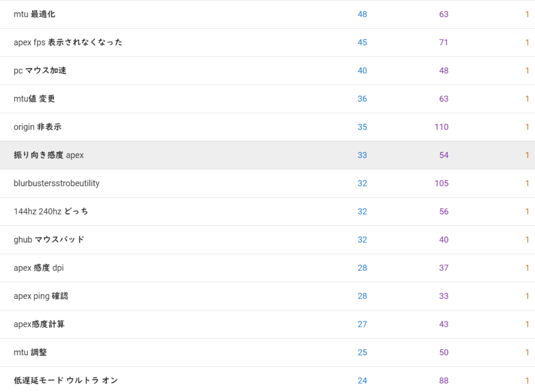The image size is (535, 392).
Task: Open the '低遅延モード ウルトラ オン' query
Action: pos(66,381)
